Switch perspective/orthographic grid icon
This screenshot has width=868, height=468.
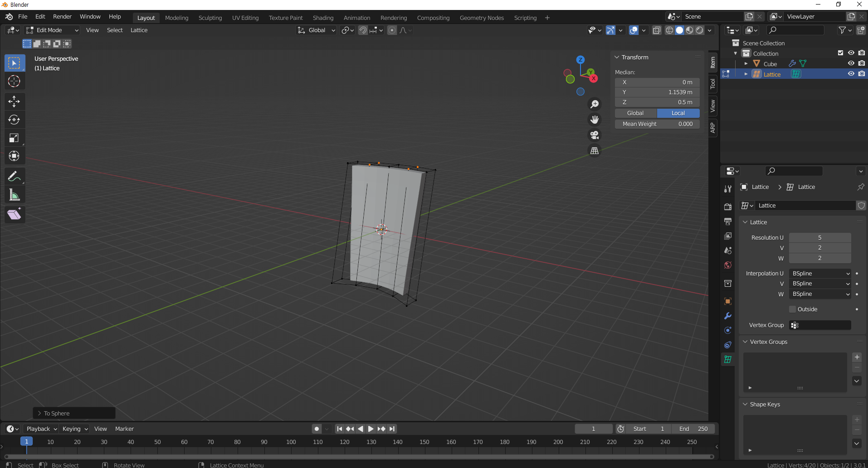(x=594, y=150)
